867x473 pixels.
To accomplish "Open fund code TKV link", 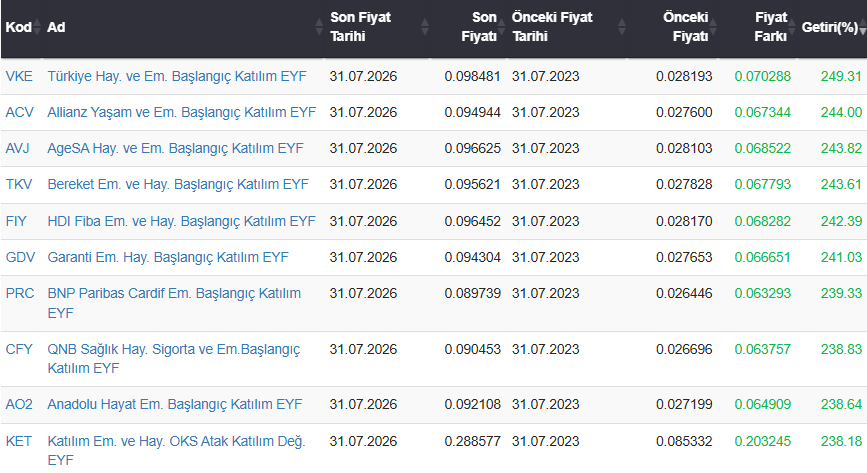I will coord(19,184).
